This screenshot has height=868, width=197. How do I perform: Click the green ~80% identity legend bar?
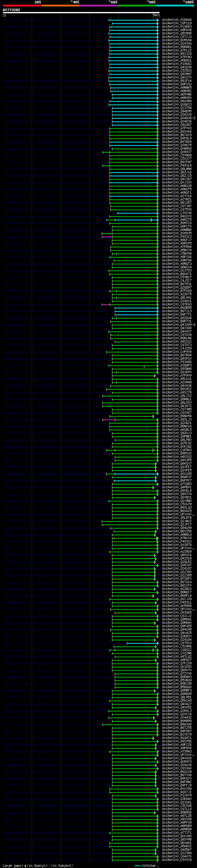(137, 6)
